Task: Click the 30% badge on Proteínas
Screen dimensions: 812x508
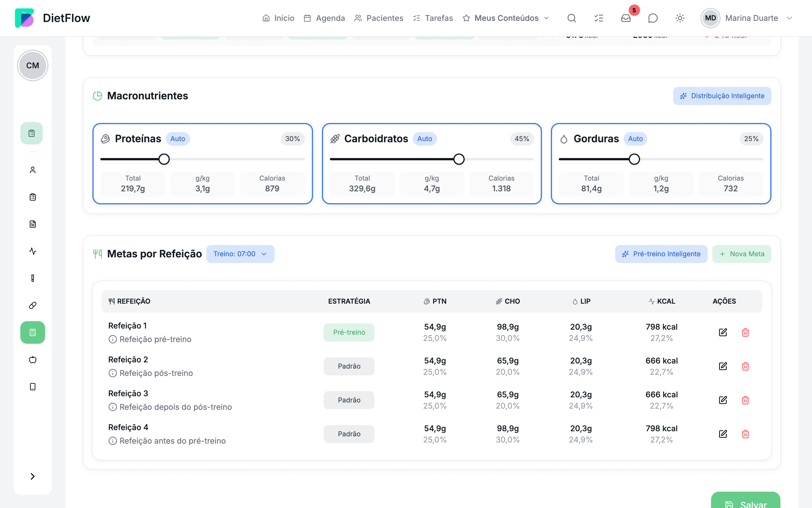Action: point(293,139)
